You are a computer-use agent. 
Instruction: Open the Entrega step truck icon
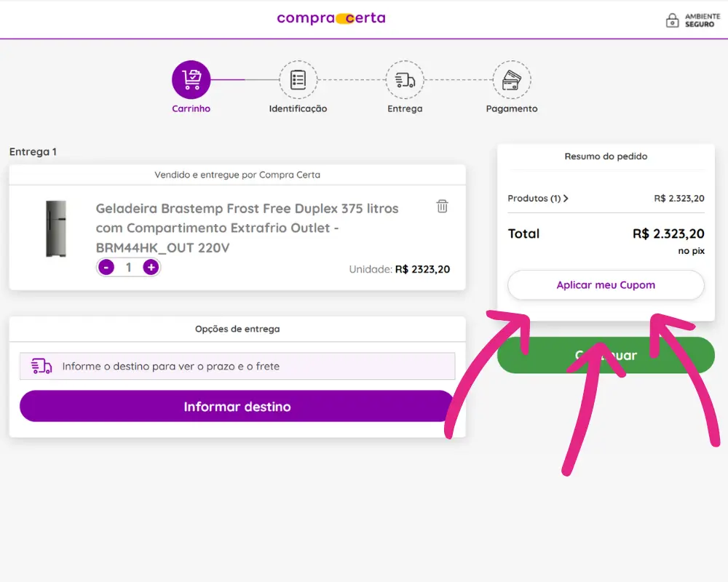[x=405, y=79]
